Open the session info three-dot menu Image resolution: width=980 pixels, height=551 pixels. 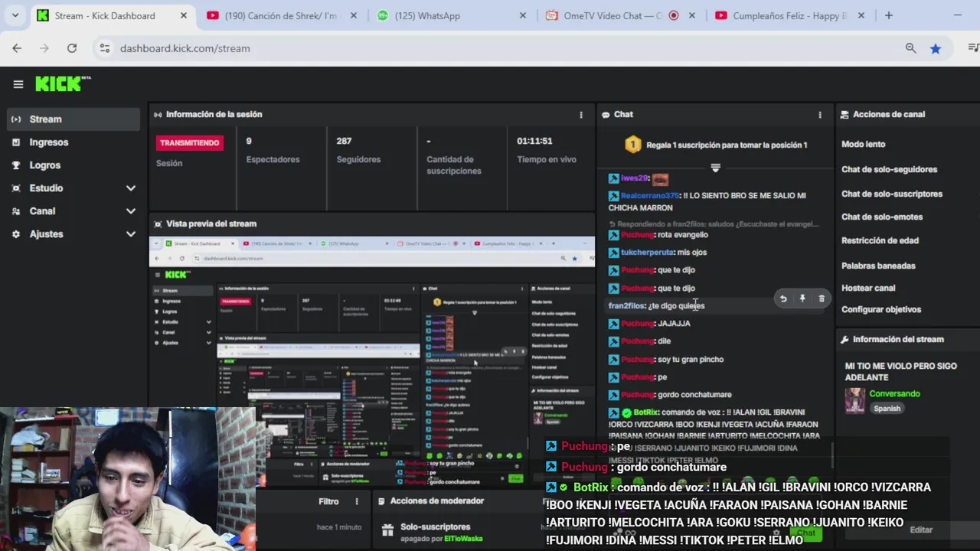580,115
